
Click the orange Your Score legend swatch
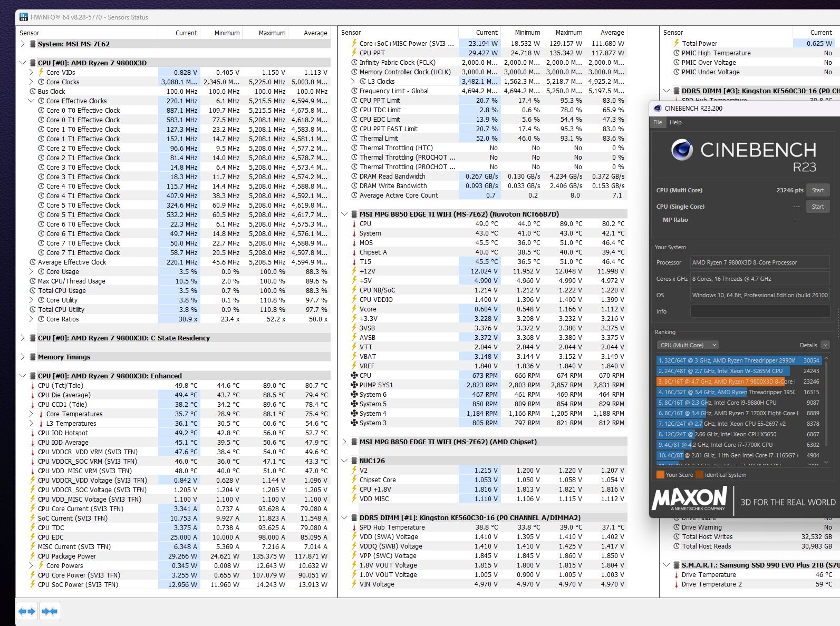tap(660, 475)
